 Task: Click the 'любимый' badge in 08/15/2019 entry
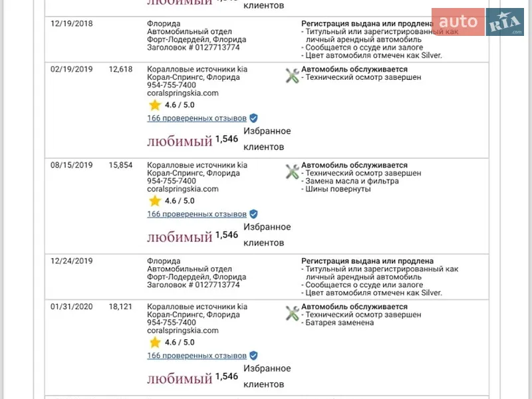tap(180, 237)
